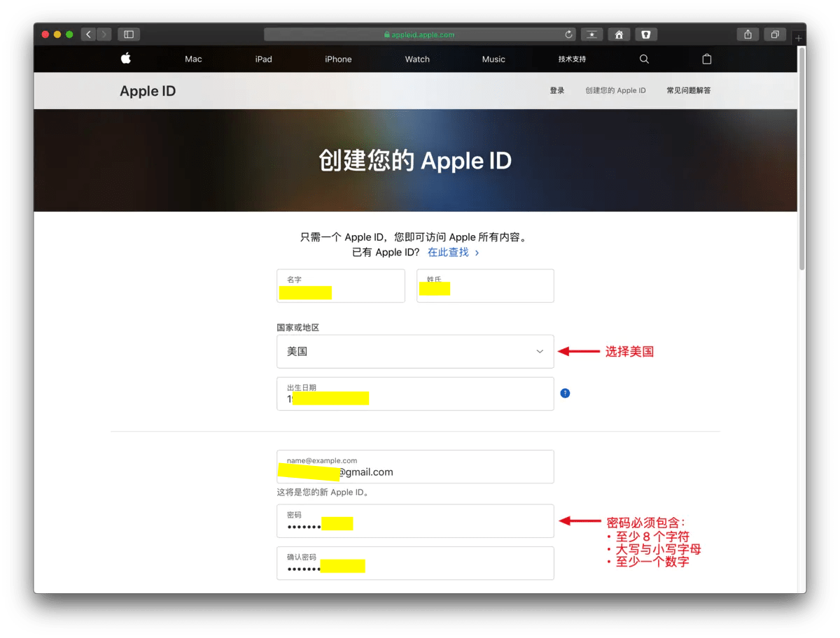The width and height of the screenshot is (840, 638).
Task: Open the iPhone menu item
Action: [x=338, y=59]
